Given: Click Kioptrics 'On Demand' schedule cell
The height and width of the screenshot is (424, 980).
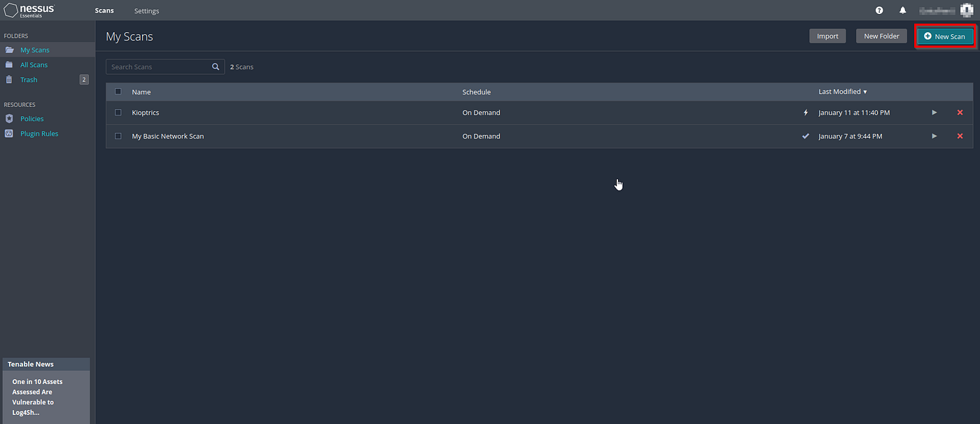Looking at the screenshot, I should (x=482, y=113).
